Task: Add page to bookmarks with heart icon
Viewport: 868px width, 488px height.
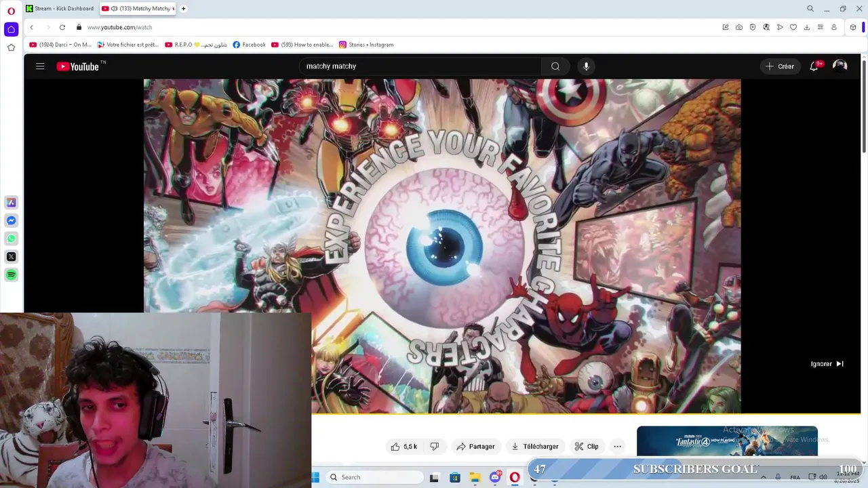Action: coord(793,27)
